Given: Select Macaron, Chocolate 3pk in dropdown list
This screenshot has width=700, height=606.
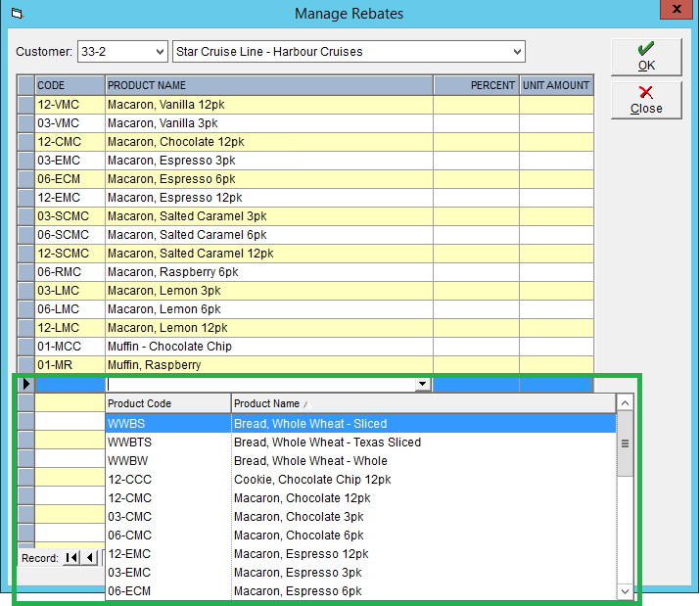Looking at the screenshot, I should 360,517.
